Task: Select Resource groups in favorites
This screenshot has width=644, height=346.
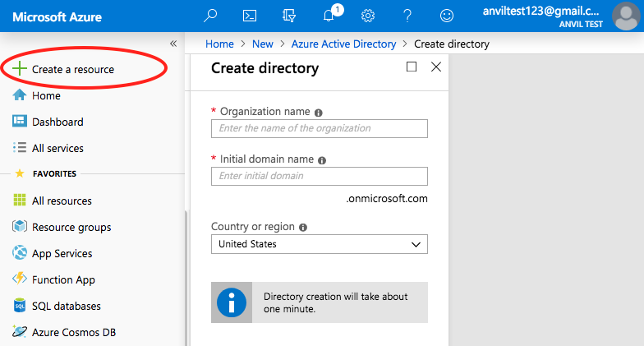Action: coord(71,227)
